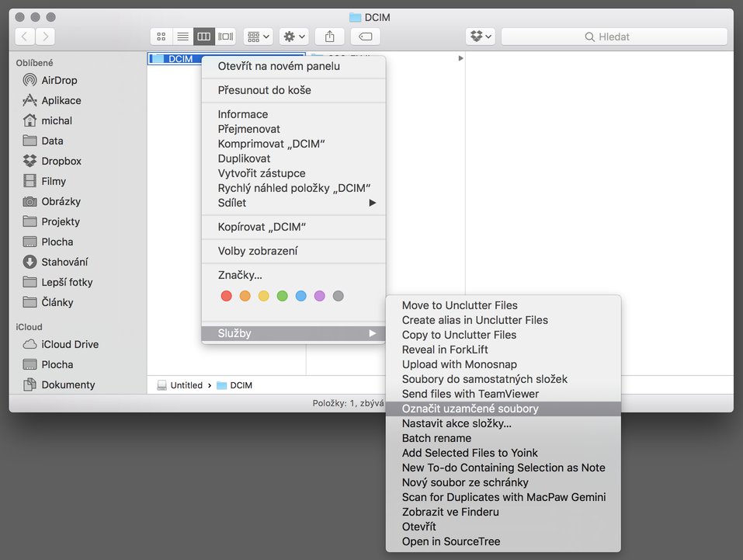Open Články folder in sidebar

pyautogui.click(x=48, y=302)
